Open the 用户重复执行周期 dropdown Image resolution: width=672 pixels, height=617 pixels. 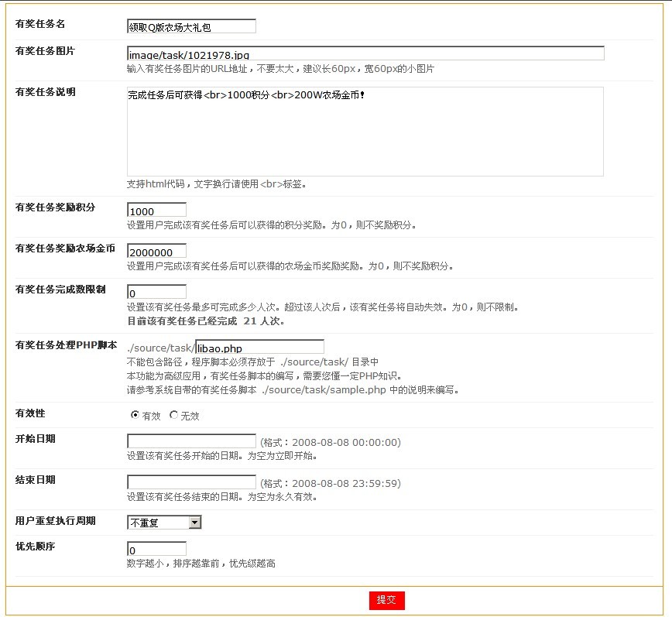(x=165, y=523)
